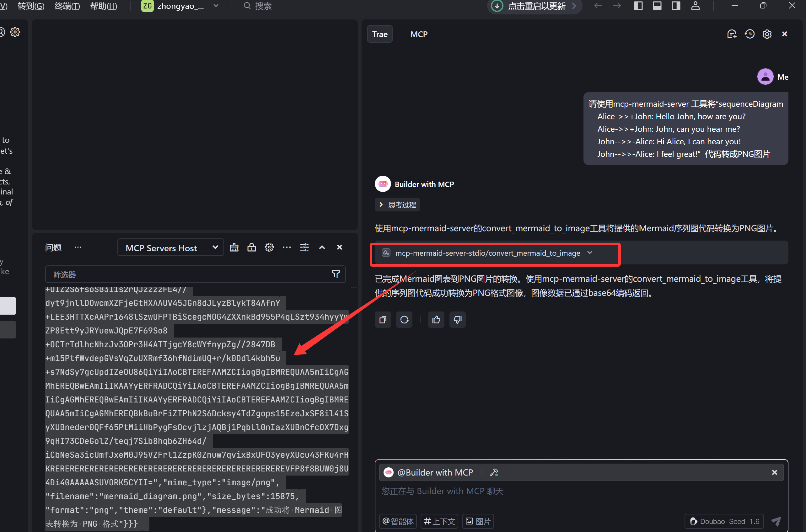
Task: Open the 帮助(H) menu
Action: [x=104, y=6]
